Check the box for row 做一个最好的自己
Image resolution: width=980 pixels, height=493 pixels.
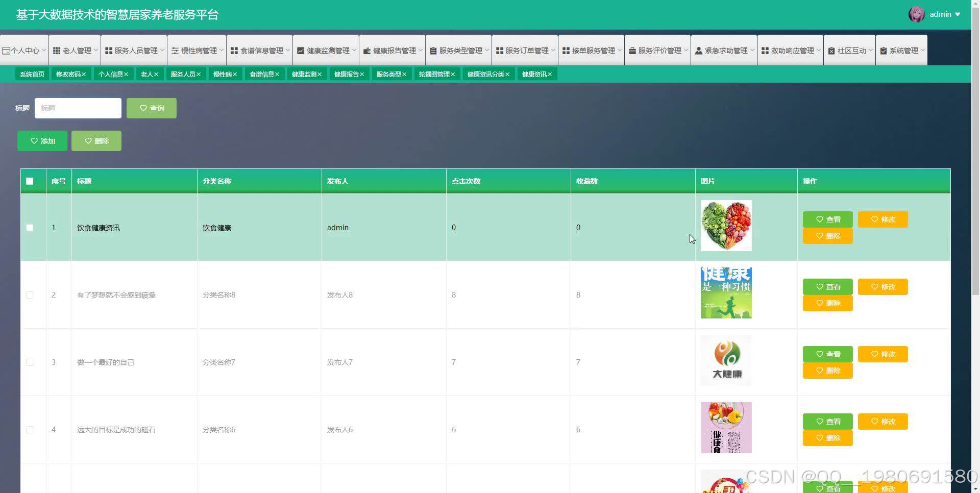pos(30,362)
